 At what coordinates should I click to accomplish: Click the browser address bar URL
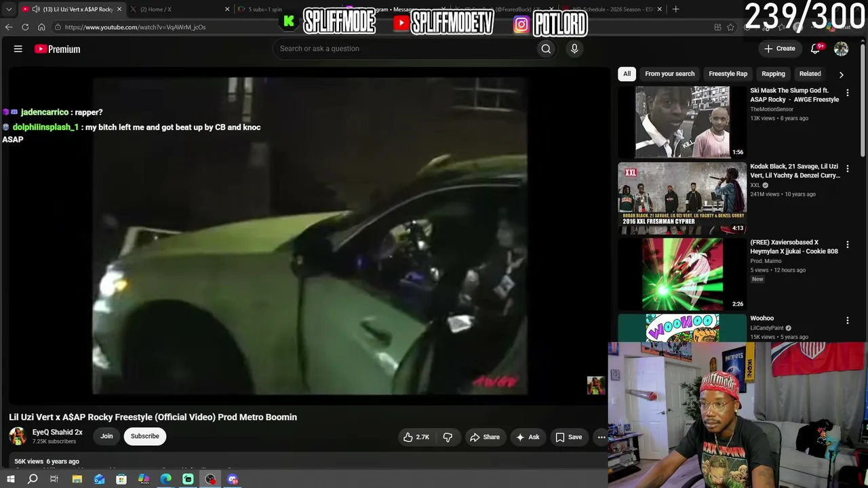tap(135, 27)
